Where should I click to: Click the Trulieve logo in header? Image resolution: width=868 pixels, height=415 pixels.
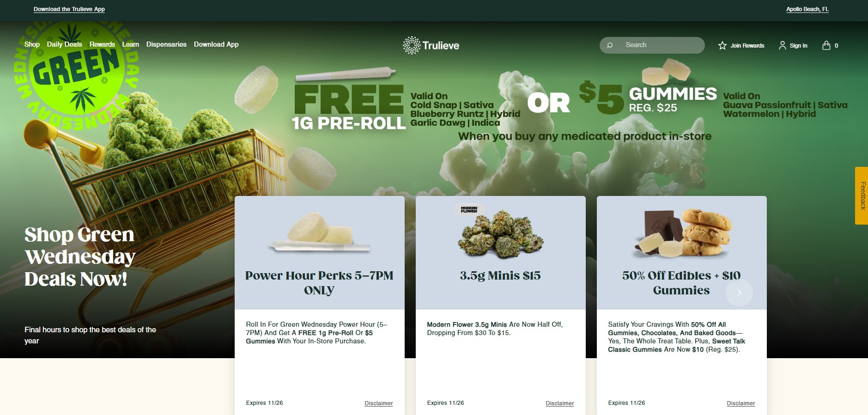tap(431, 45)
